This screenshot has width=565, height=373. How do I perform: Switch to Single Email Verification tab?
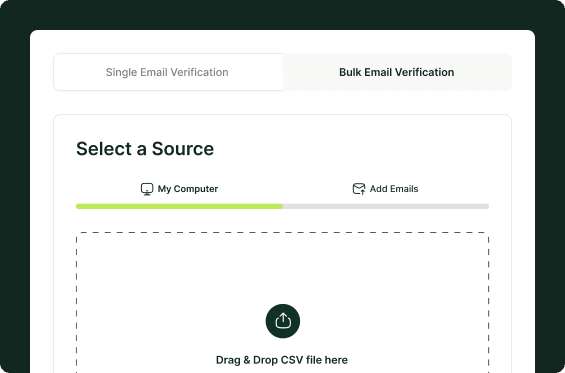(x=168, y=72)
